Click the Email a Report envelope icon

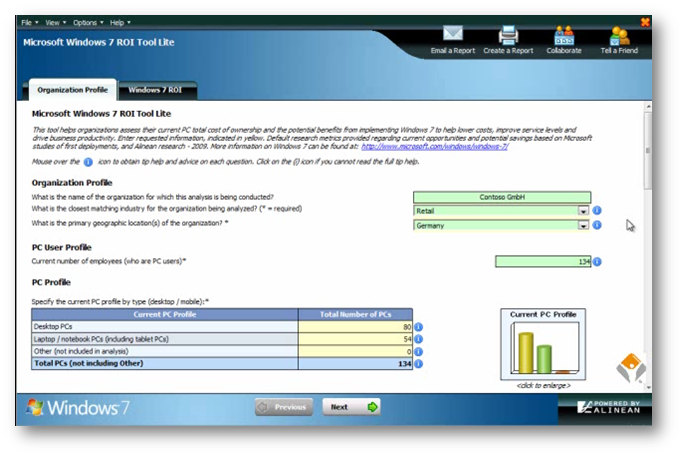point(452,34)
